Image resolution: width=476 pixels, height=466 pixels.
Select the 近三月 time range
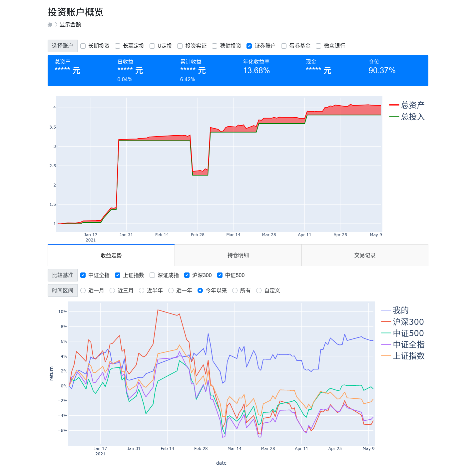112,290
